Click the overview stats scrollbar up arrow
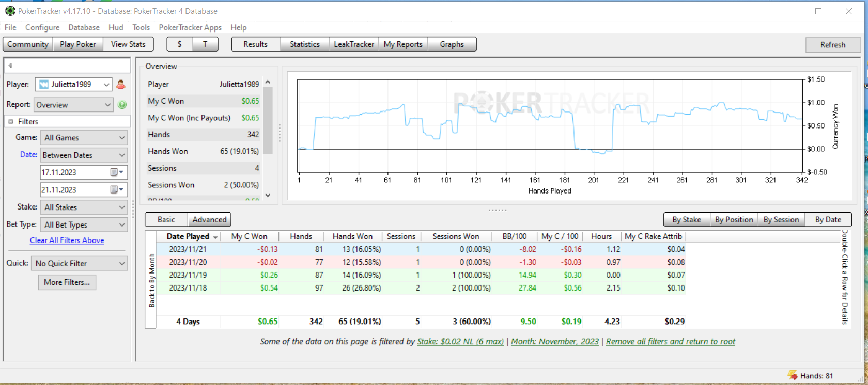Screen dimensions: 868x385 tap(268, 82)
